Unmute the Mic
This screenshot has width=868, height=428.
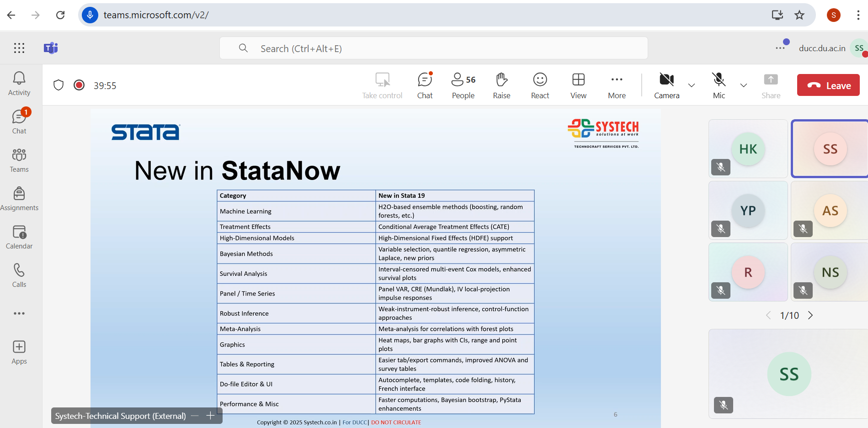pyautogui.click(x=719, y=85)
